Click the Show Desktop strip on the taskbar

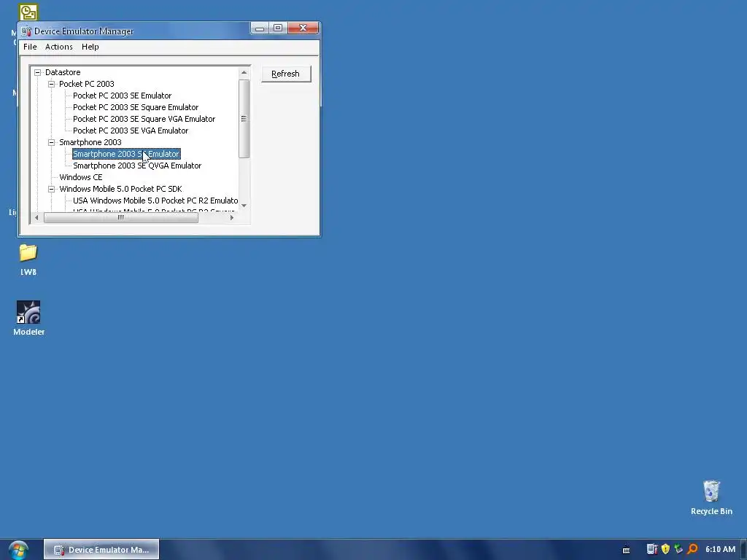(x=743, y=550)
